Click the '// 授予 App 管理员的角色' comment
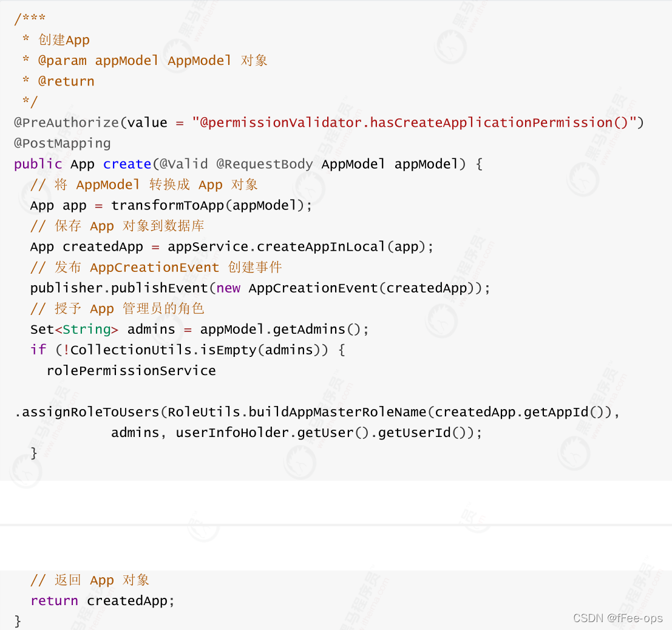 point(117,308)
